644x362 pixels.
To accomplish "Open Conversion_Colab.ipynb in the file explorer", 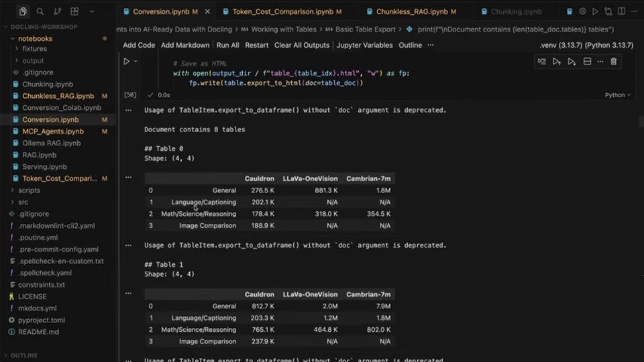I will pos(62,107).
